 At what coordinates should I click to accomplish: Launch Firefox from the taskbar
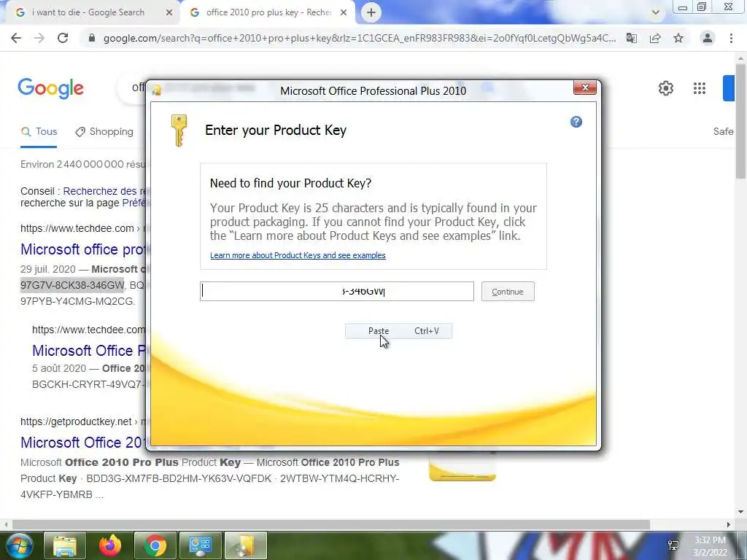pyautogui.click(x=110, y=546)
